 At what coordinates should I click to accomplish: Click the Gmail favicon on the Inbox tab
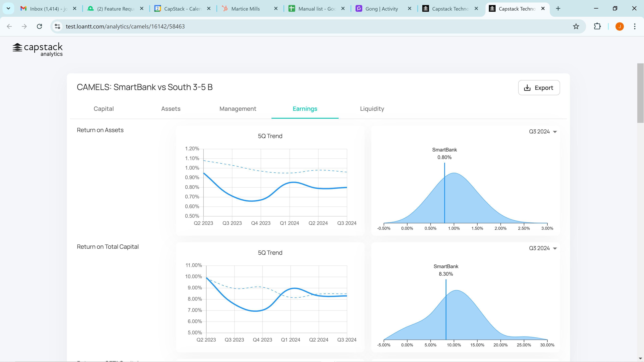pos(23,9)
